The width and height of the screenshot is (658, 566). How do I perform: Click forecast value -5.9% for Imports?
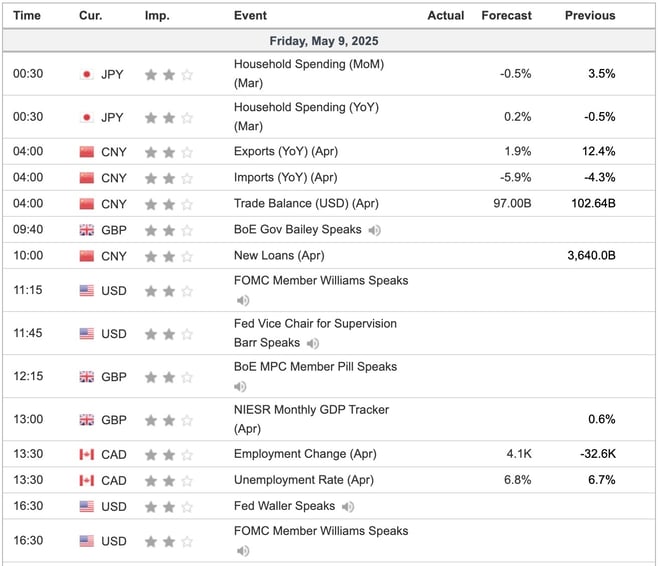click(515, 177)
